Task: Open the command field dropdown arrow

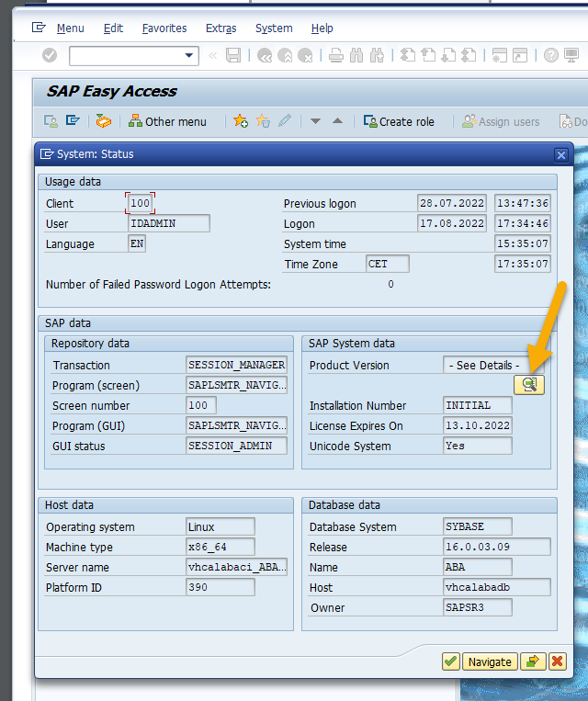Action: click(190, 56)
